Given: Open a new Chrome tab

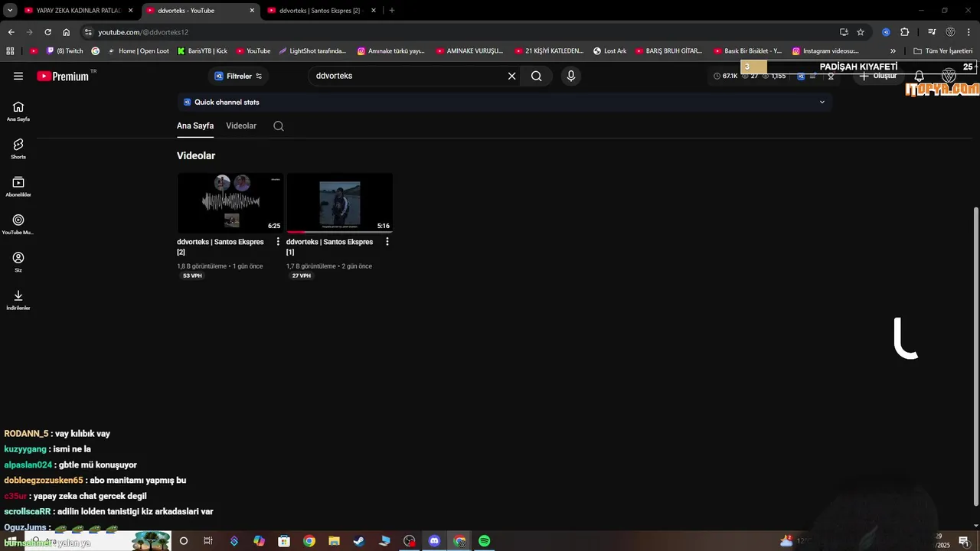Looking at the screenshot, I should coord(392,11).
